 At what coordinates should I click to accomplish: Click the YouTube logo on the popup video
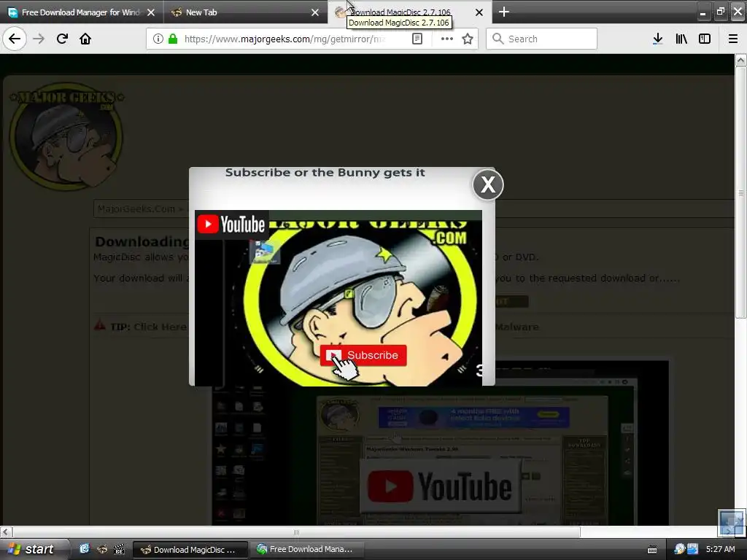231,225
